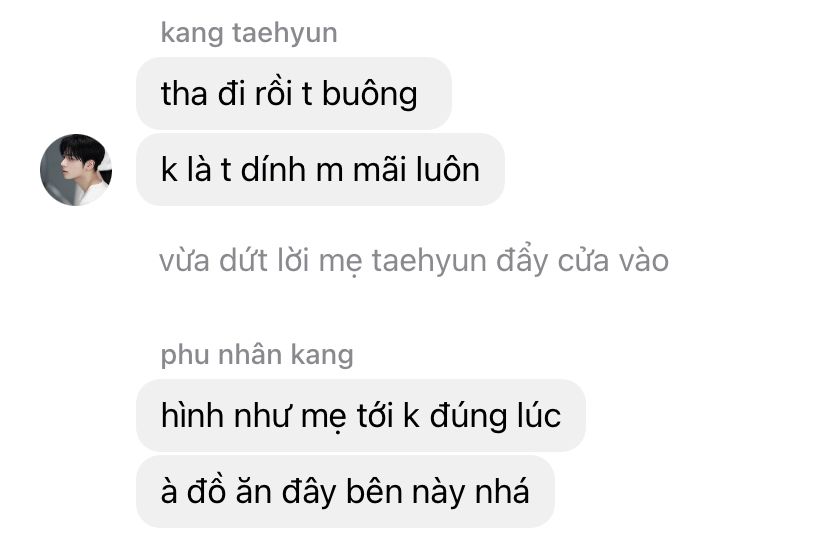Click the word "lúc" in the third bubble
828x533 pixels.
539,415
